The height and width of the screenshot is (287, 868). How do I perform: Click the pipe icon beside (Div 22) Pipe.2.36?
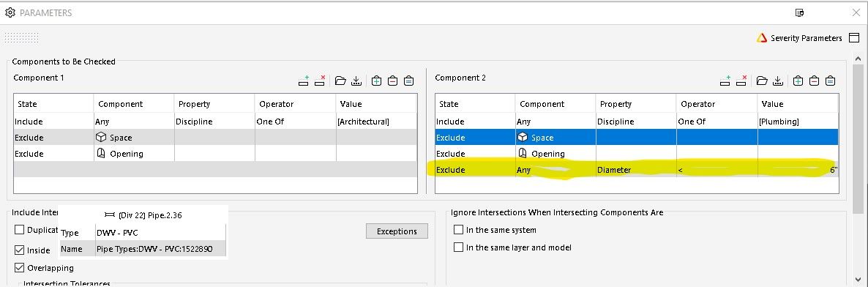pos(110,215)
